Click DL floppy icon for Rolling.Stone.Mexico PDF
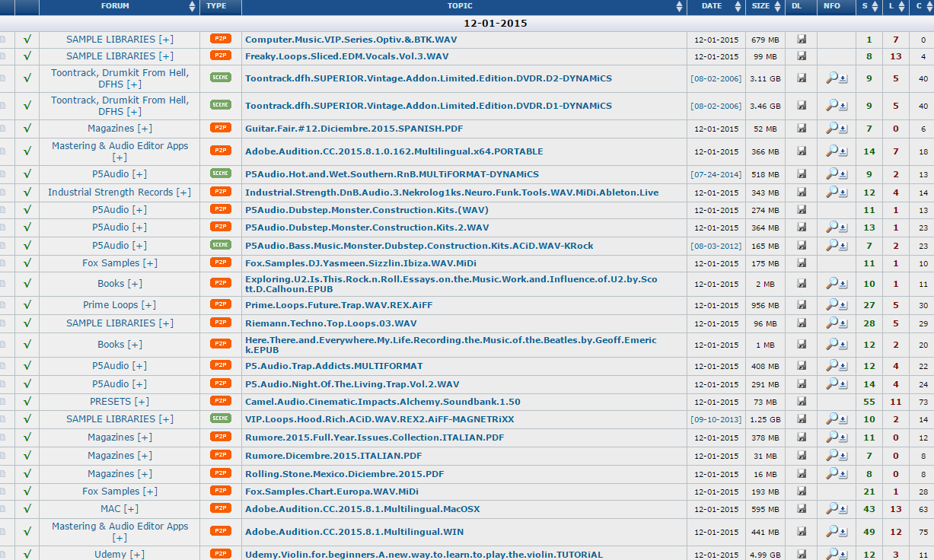 pos(802,474)
